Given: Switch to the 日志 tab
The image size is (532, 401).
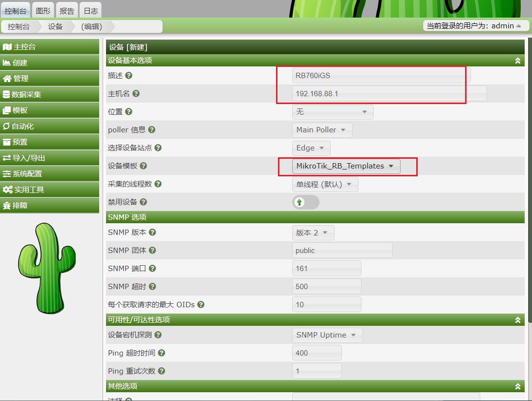Looking at the screenshot, I should coord(90,11).
